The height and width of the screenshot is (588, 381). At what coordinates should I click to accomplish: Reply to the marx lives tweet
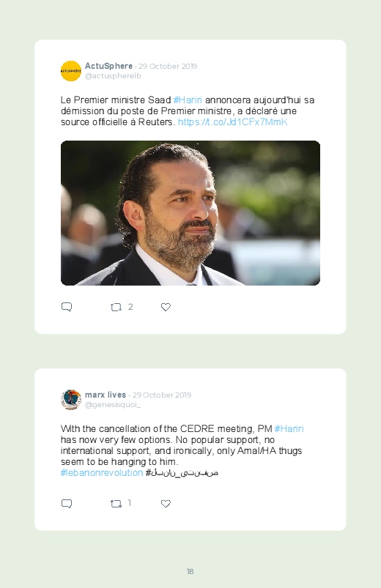[67, 504]
